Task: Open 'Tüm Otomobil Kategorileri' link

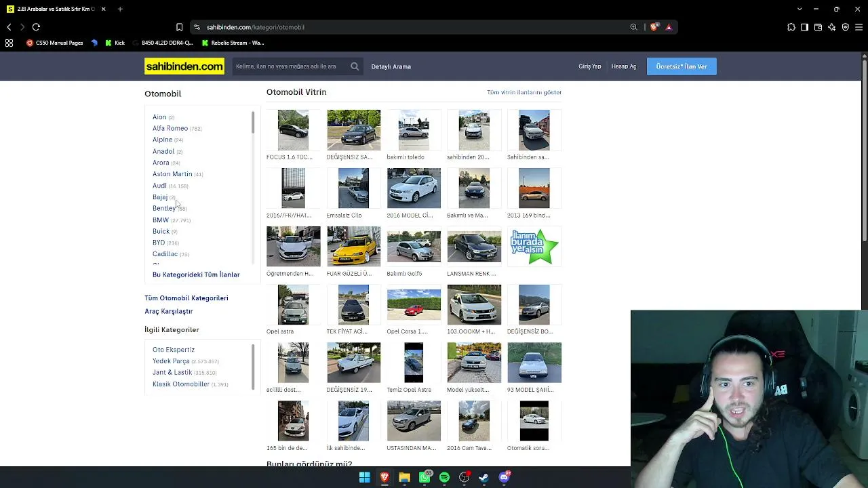Action: coord(186,298)
